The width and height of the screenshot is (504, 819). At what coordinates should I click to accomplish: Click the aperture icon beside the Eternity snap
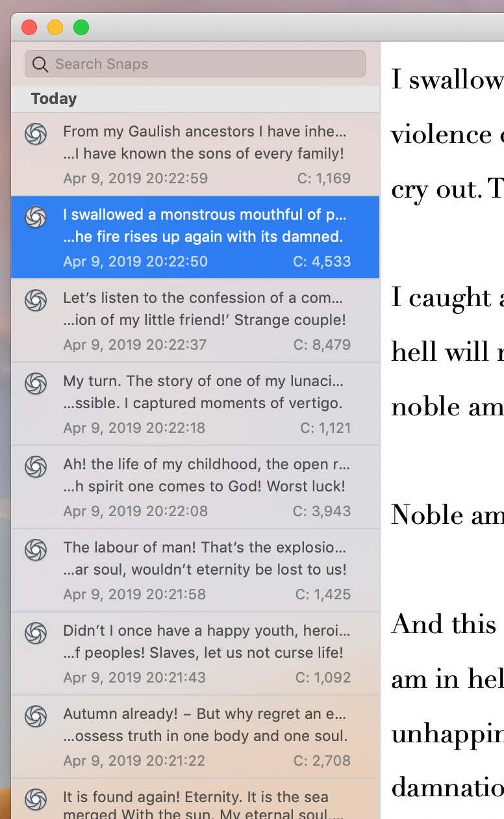click(36, 799)
